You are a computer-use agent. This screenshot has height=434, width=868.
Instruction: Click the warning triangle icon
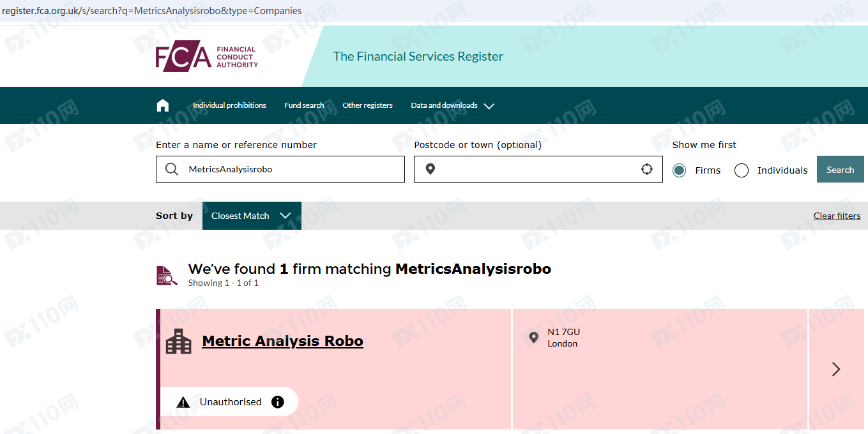pyautogui.click(x=183, y=402)
